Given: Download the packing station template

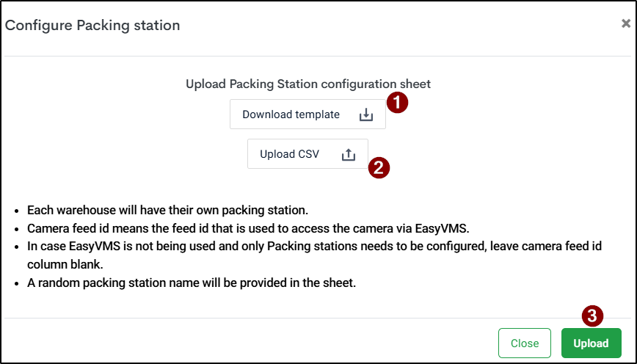Looking at the screenshot, I should [307, 114].
